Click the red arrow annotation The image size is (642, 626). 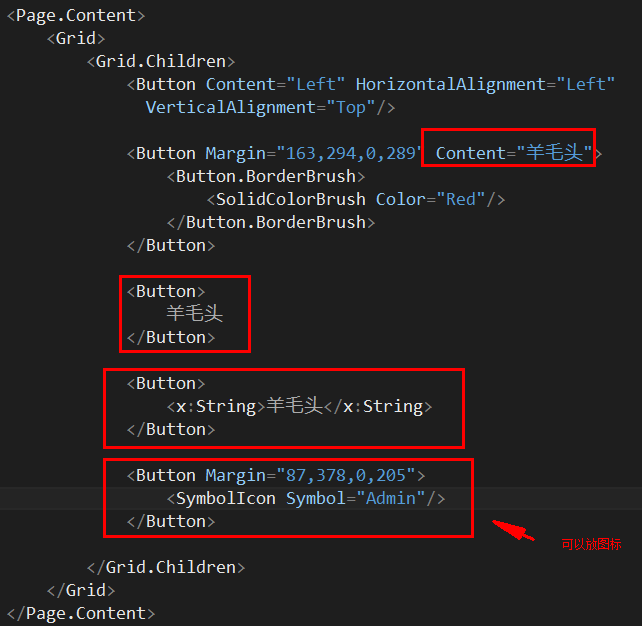pyautogui.click(x=513, y=530)
